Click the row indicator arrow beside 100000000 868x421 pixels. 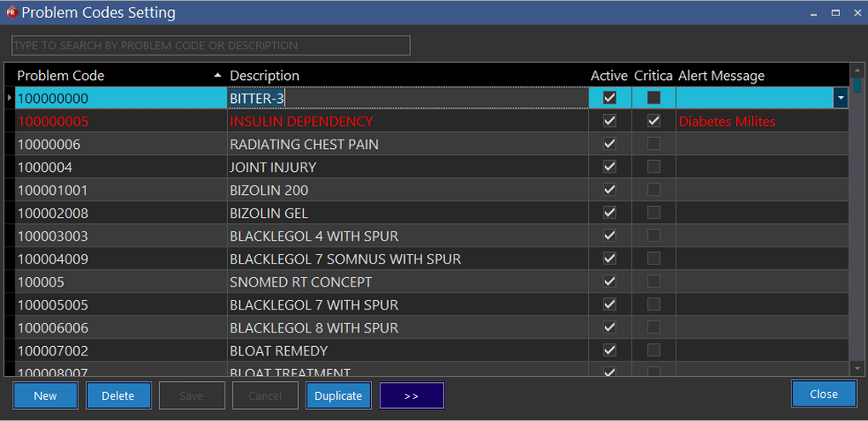pos(9,98)
